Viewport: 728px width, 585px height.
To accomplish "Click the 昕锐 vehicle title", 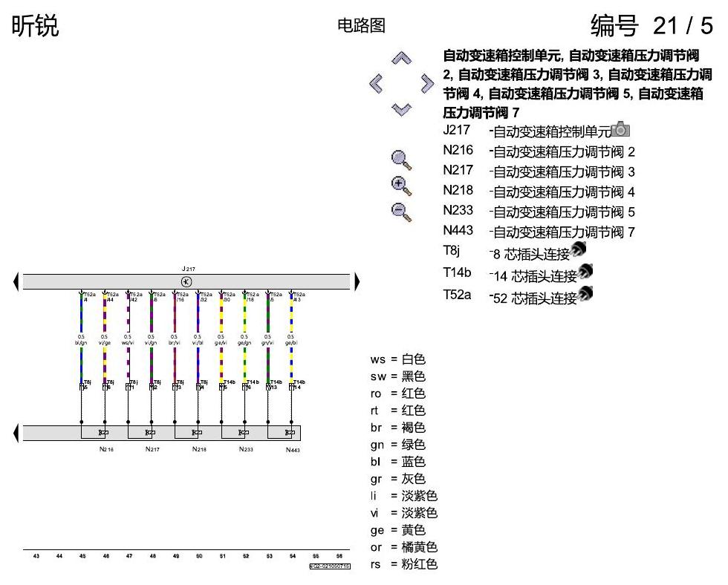I will (36, 25).
